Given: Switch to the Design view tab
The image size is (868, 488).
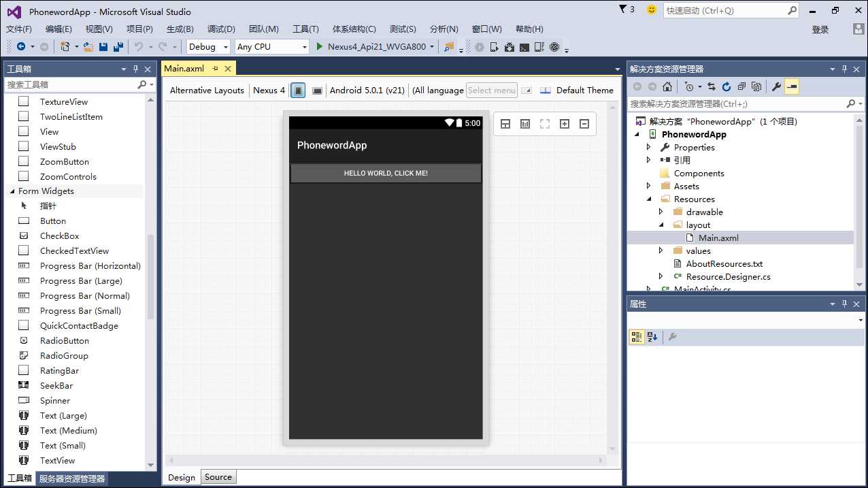Looking at the screenshot, I should pyautogui.click(x=182, y=477).
